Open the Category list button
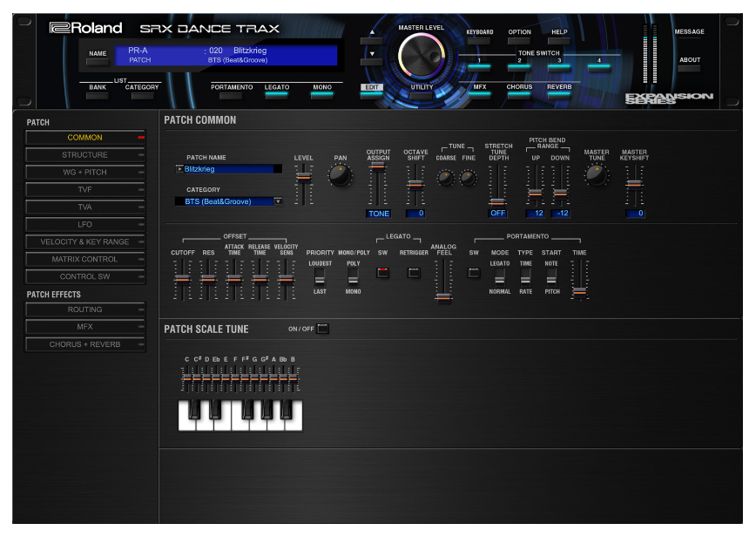 click(x=142, y=96)
